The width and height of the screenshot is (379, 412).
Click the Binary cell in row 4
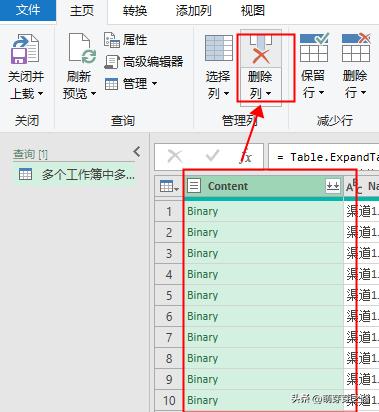tap(263, 274)
